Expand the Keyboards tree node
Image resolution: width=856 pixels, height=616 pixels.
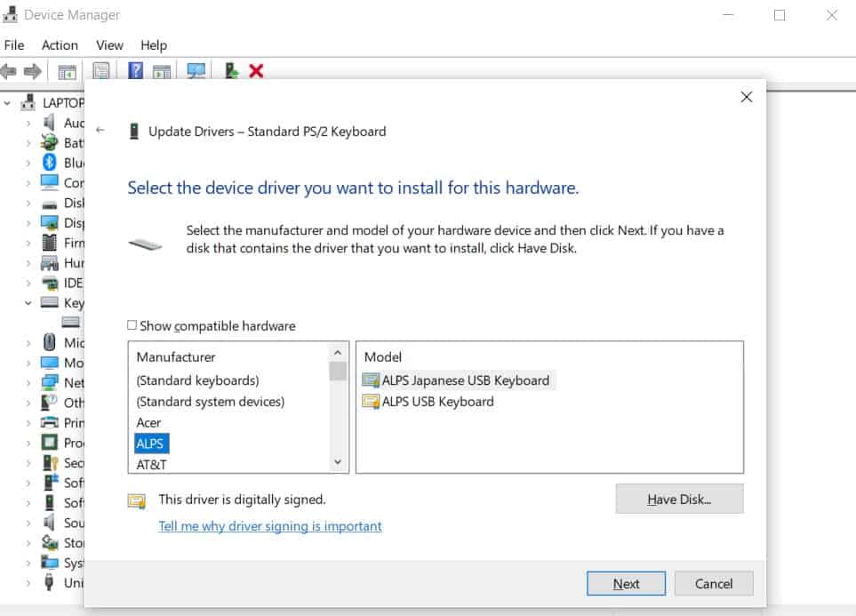click(29, 302)
